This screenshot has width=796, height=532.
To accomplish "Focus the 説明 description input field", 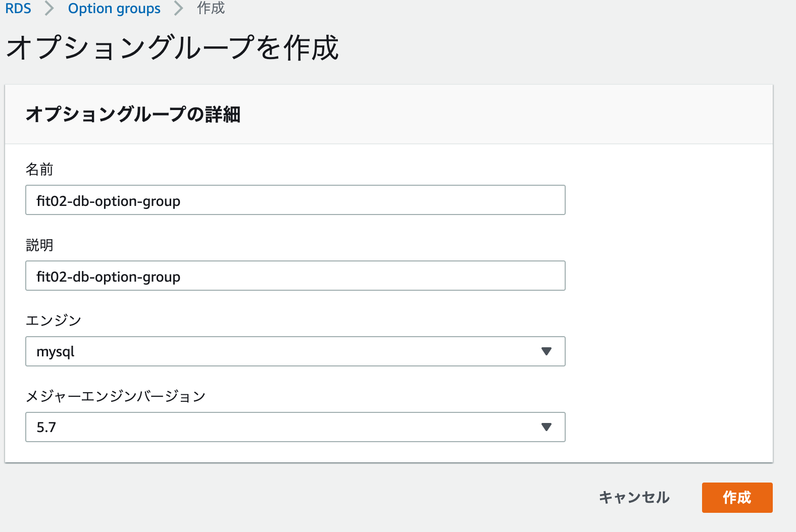I will click(295, 276).
